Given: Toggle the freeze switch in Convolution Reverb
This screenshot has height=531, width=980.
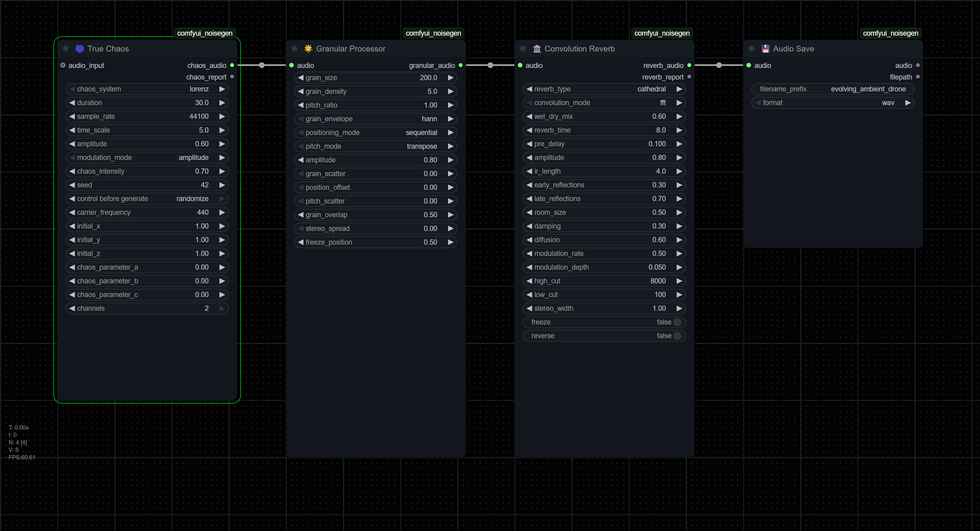Looking at the screenshot, I should [x=677, y=322].
